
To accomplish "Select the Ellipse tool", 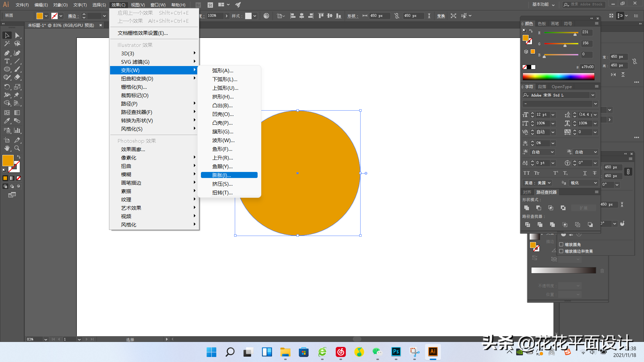I will click(7, 69).
